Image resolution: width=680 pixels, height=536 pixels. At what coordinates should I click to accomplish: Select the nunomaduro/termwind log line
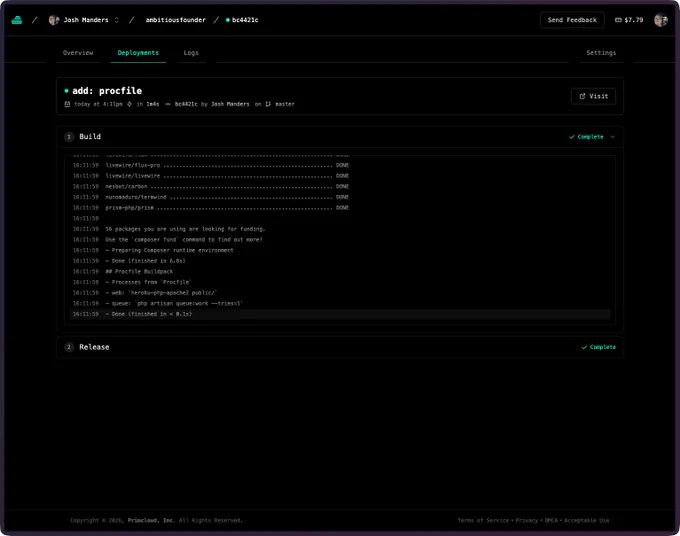[340, 197]
